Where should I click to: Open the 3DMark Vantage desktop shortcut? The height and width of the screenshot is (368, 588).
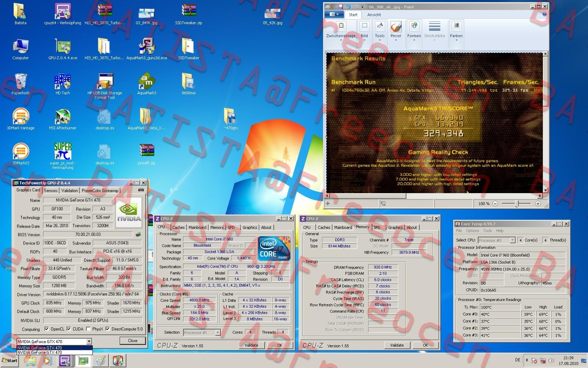point(21,120)
